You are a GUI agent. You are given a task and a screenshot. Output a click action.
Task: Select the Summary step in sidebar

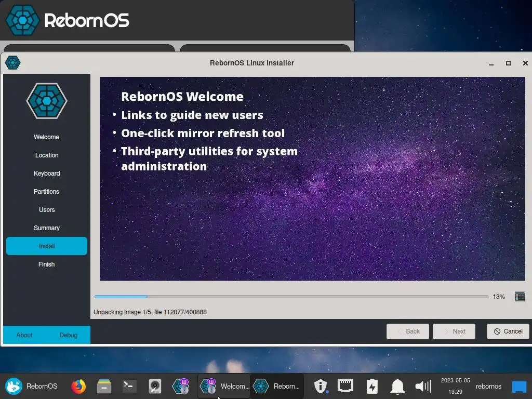(x=46, y=228)
